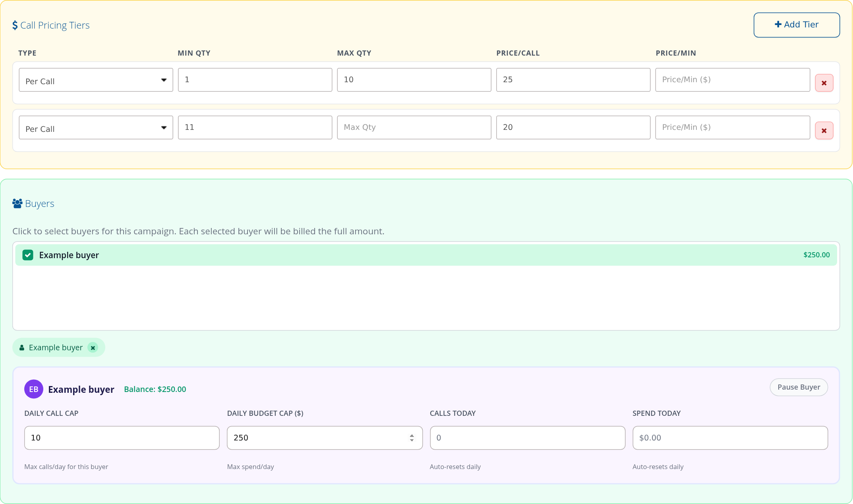Delete the second pricing tier with price 20
Image resolution: width=853 pixels, height=504 pixels.
824,131
